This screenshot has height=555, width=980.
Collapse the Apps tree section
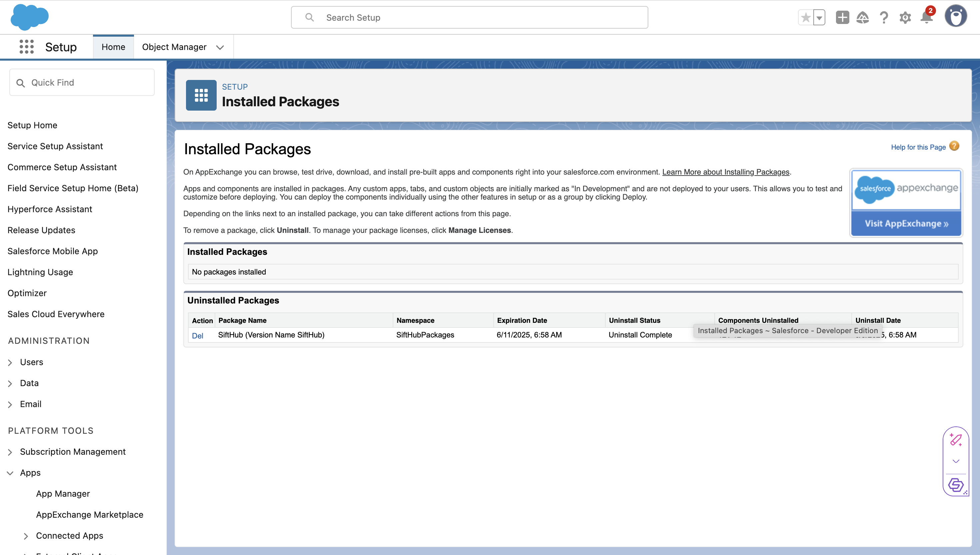pos(10,473)
